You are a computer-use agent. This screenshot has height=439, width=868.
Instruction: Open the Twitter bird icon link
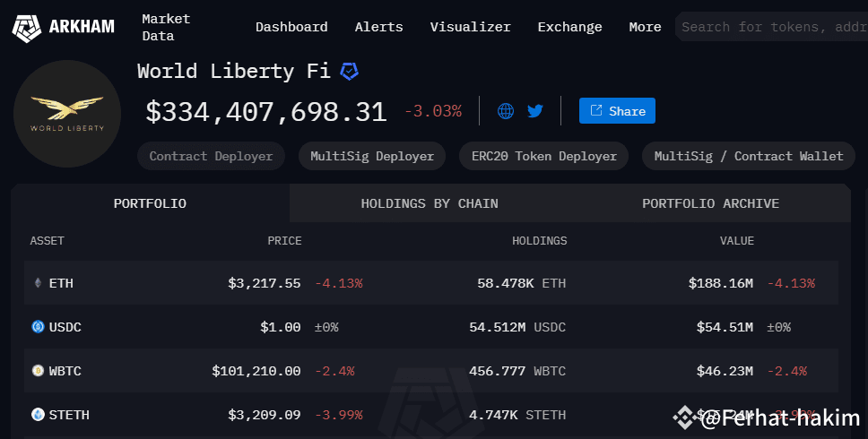click(535, 111)
